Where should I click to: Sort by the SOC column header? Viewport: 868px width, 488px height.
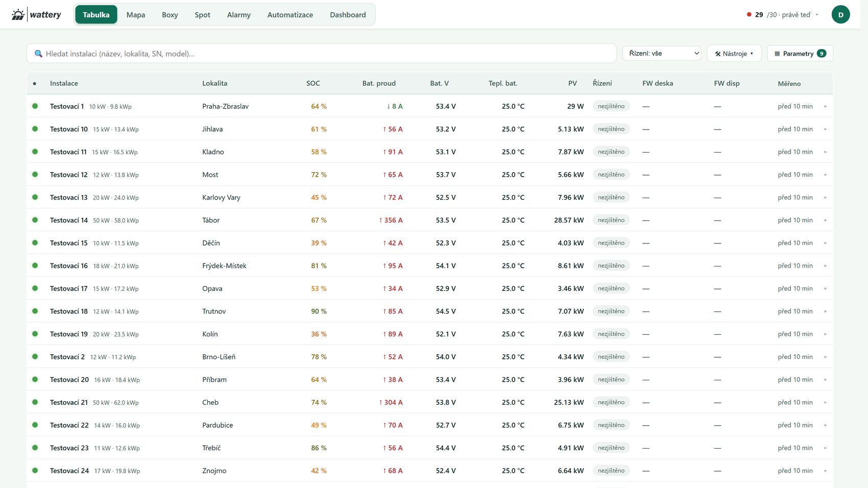[x=313, y=83]
